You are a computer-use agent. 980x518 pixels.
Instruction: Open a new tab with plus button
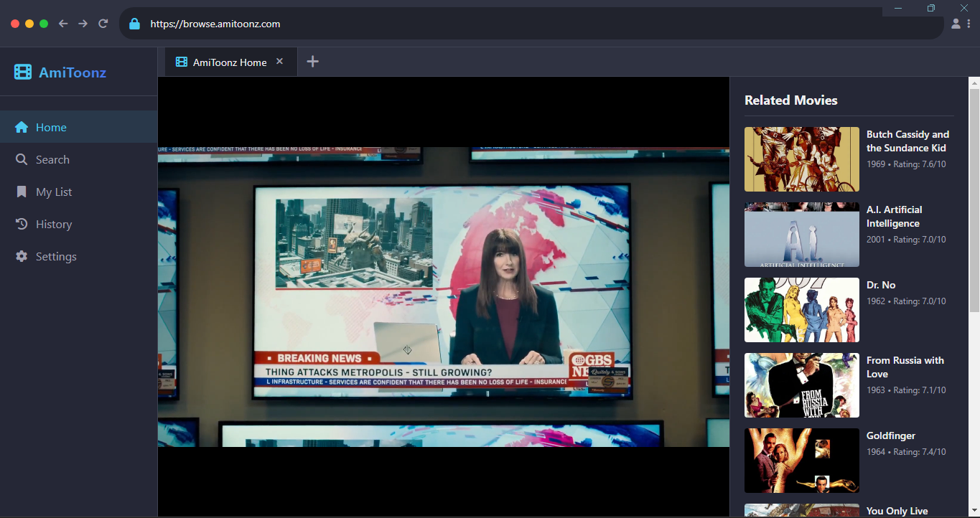[x=312, y=62]
